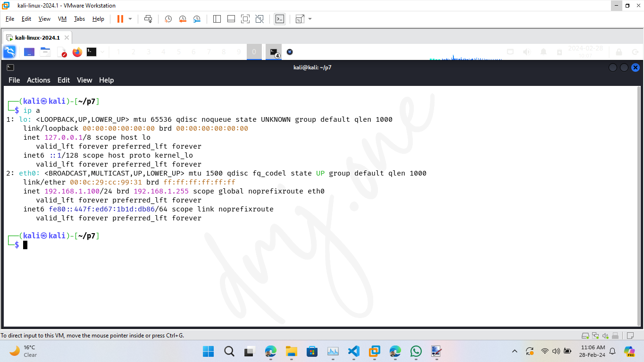Click the grouped terminal window button
This screenshot has height=362, width=644.
point(274,52)
